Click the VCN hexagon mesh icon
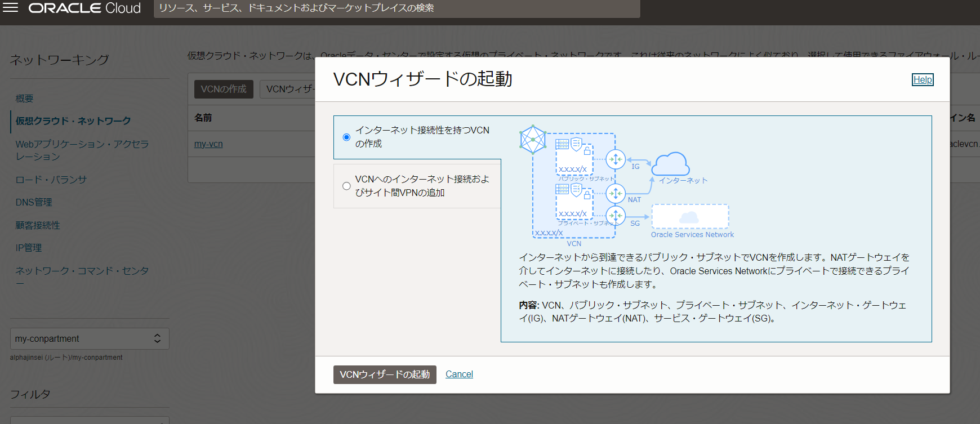Viewport: 980px width, 424px height. [533, 139]
